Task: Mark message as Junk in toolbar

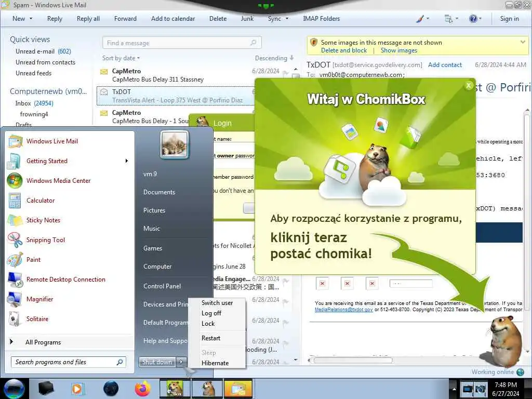Action: click(247, 19)
